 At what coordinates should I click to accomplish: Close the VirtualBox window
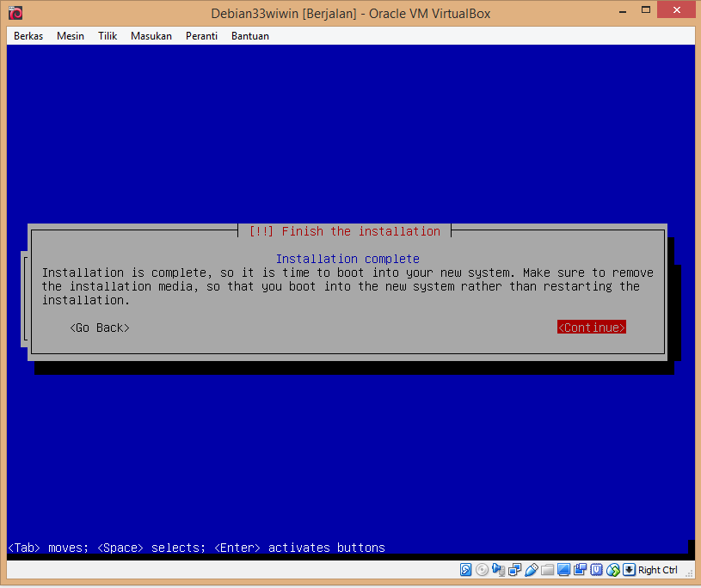(x=676, y=9)
